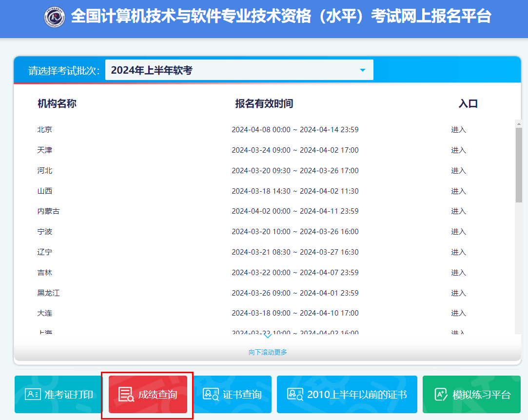Click the institution name 山西
This screenshot has height=420, width=528.
(x=45, y=191)
